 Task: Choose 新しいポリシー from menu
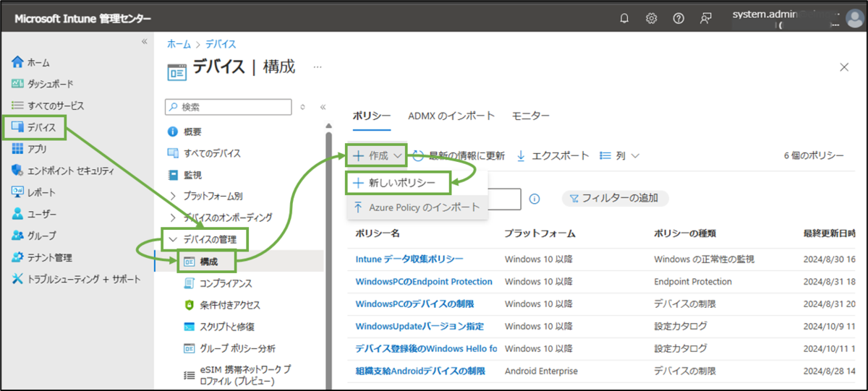[x=399, y=183]
